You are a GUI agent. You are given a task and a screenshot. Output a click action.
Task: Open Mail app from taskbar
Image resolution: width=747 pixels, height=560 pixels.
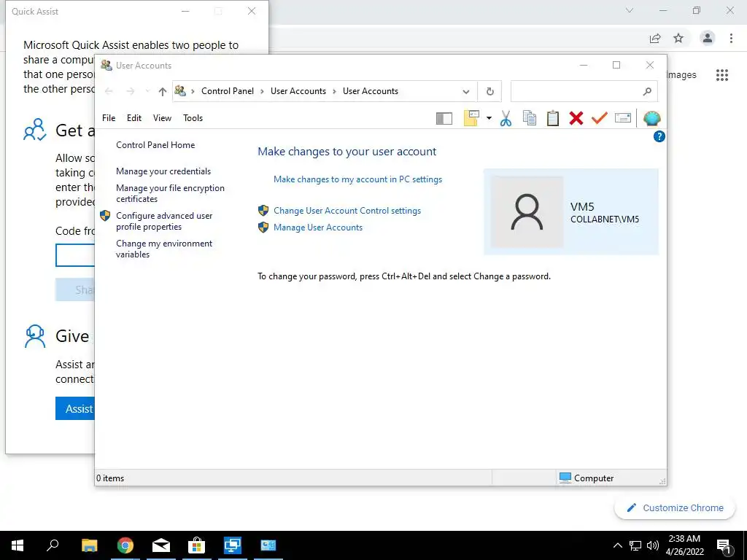click(161, 545)
